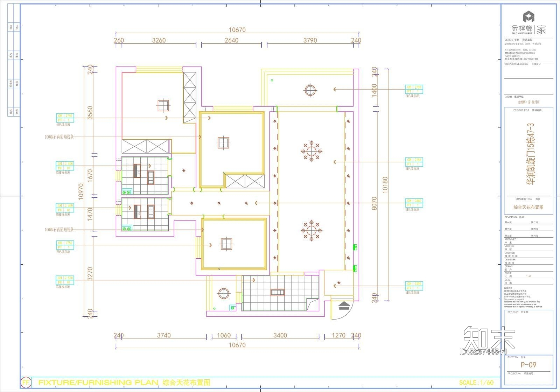The image size is (560, 392).
Task: Click the sheet number P-09
Action: tap(528, 365)
